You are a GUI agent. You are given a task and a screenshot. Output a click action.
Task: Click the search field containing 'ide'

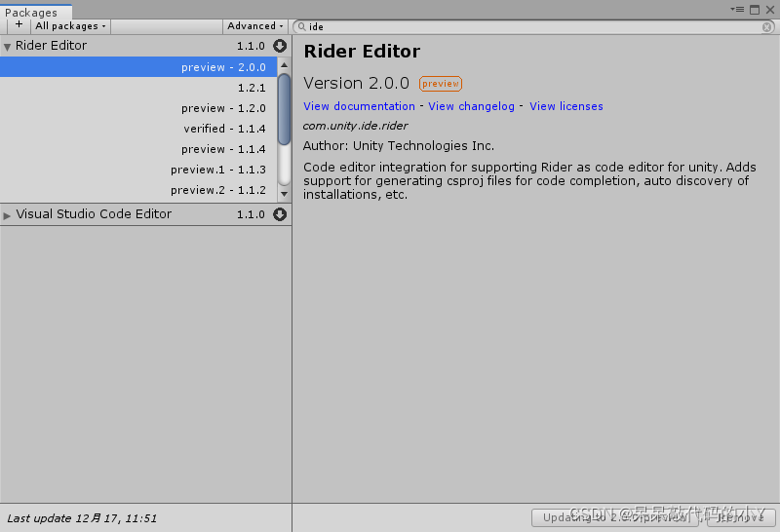pyautogui.click(x=533, y=27)
